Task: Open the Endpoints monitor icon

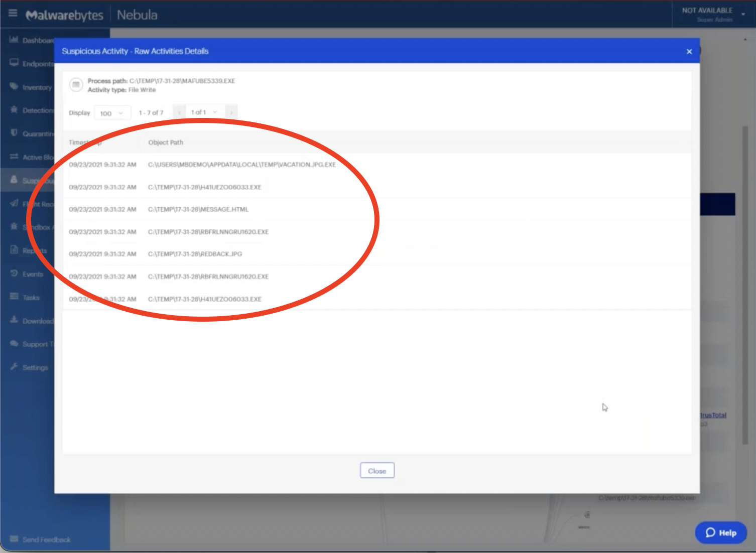Action: pyautogui.click(x=14, y=63)
